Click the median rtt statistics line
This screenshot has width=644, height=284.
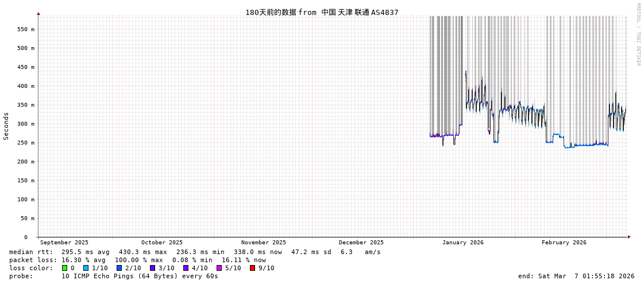pos(195,252)
